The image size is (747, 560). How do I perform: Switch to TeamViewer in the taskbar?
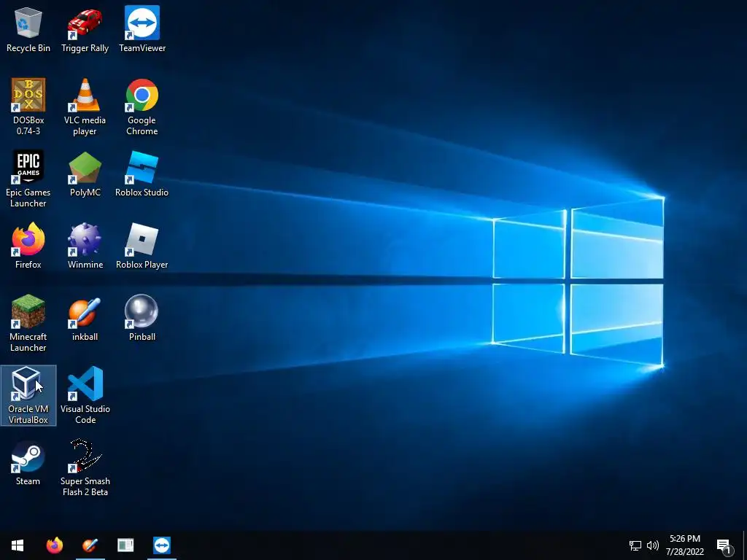[x=162, y=545]
